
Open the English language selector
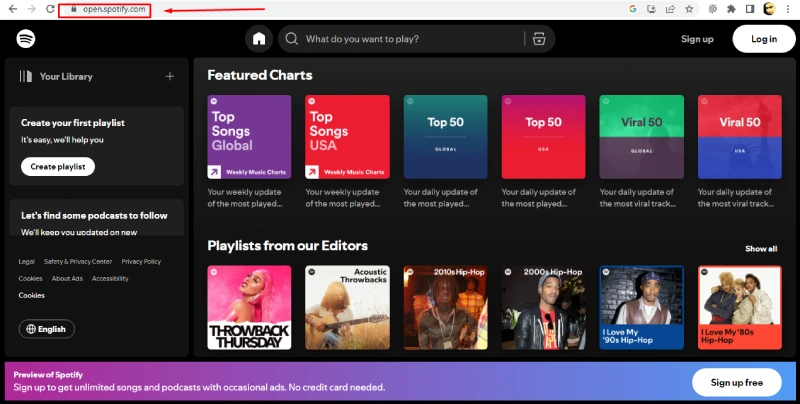tap(46, 328)
